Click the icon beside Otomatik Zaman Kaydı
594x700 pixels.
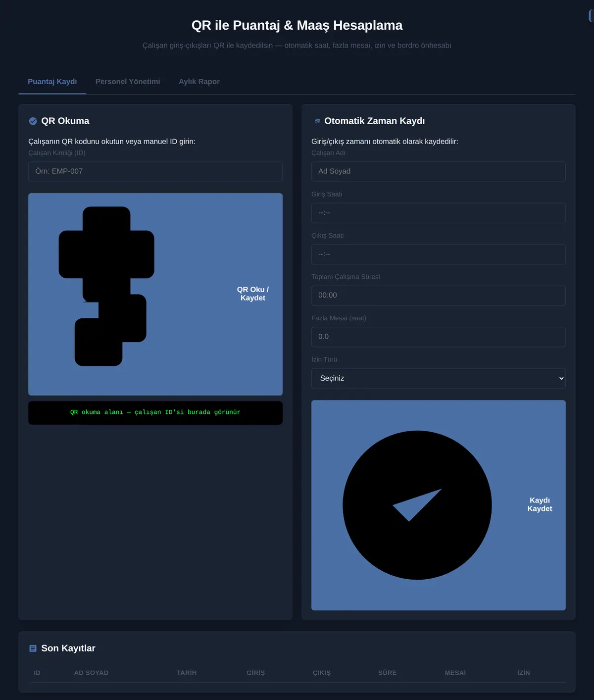click(x=317, y=121)
